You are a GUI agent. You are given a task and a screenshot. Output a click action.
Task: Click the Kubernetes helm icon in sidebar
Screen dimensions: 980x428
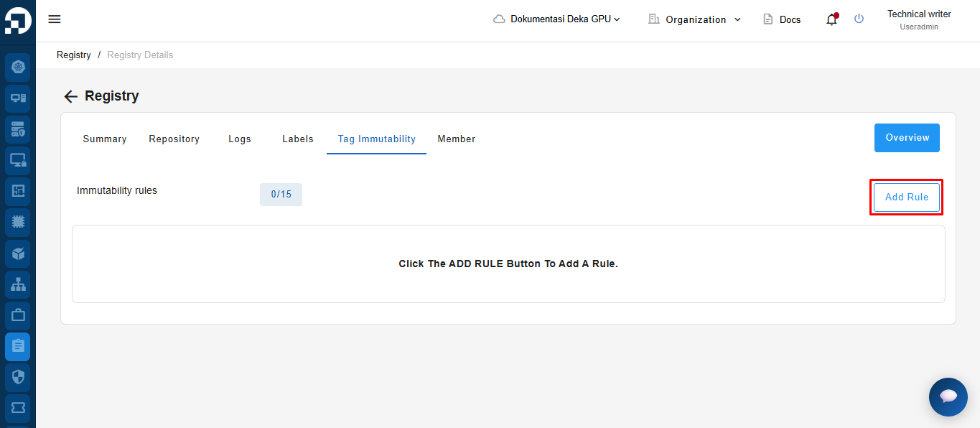coord(18,68)
